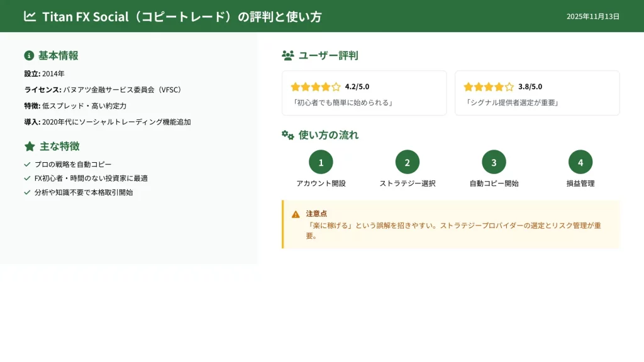
Task: Click the users icon beside ユーザー評判
Action: point(288,55)
